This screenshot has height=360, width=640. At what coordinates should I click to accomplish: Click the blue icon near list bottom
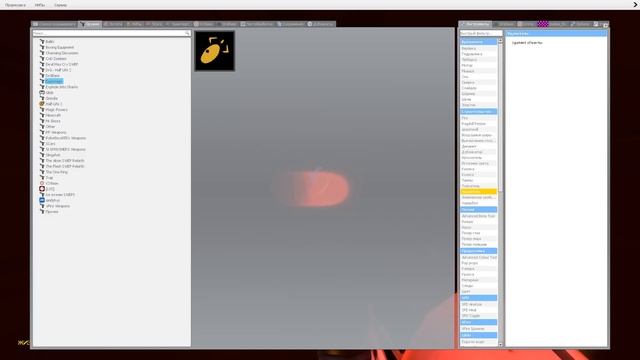click(x=42, y=200)
